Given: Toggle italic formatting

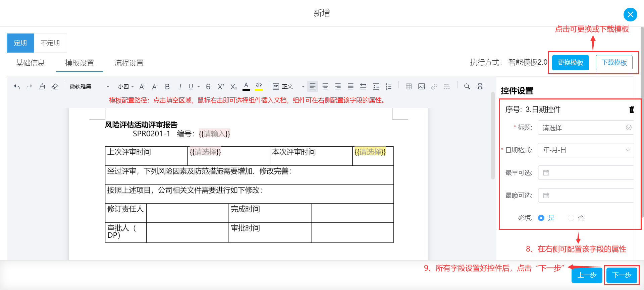Looking at the screenshot, I should (180, 87).
